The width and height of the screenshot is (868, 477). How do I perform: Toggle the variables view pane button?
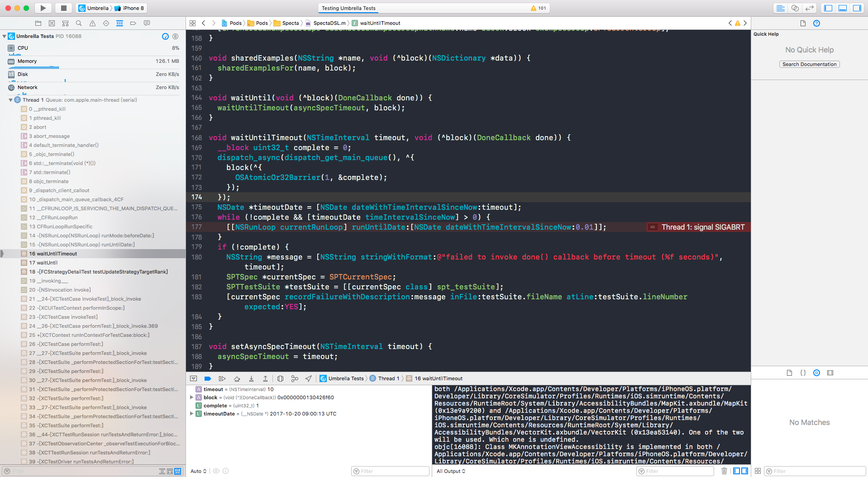click(737, 471)
